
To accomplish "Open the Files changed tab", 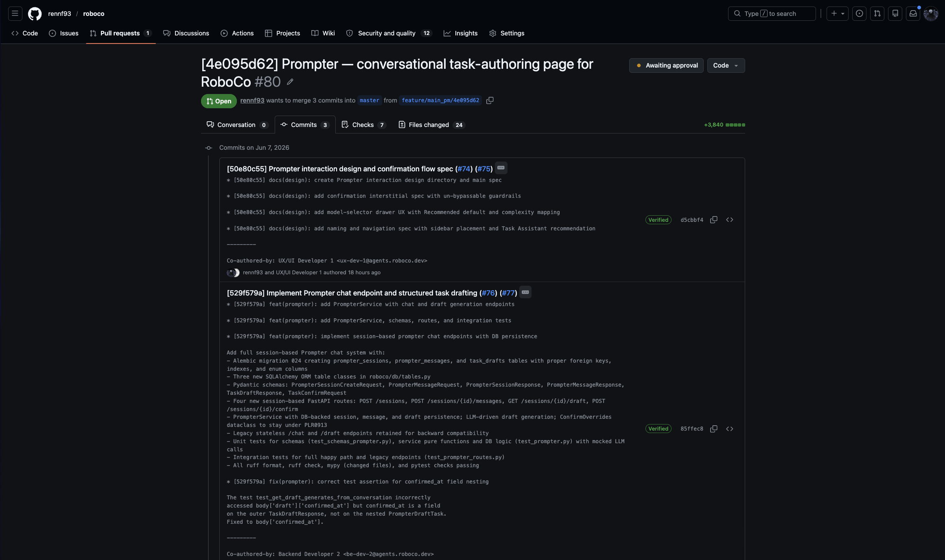I will 431,125.
